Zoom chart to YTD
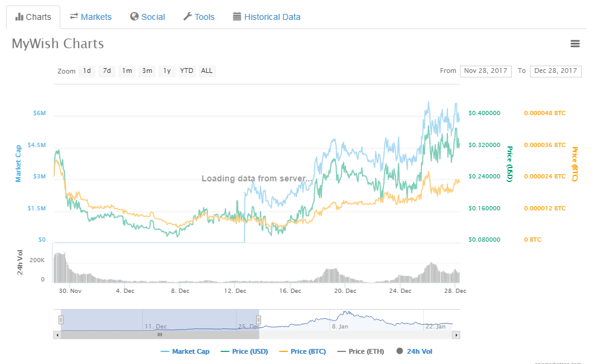 click(x=186, y=71)
